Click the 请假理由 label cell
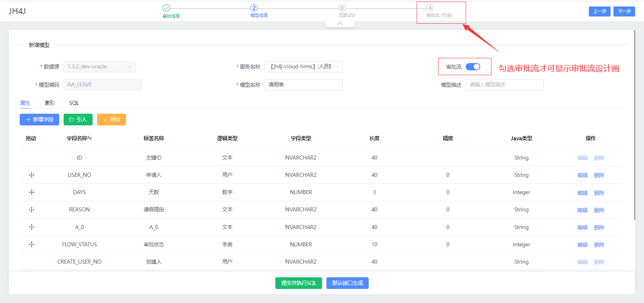This screenshot has height=303, width=644. [154, 210]
